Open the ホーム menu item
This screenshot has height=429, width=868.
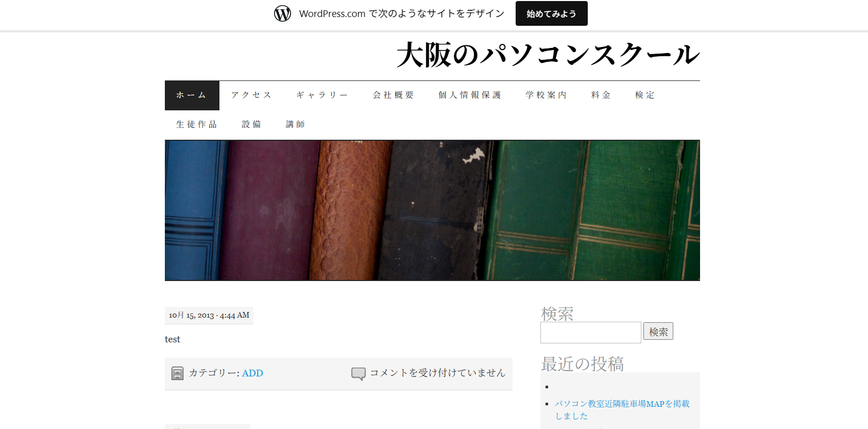[192, 95]
